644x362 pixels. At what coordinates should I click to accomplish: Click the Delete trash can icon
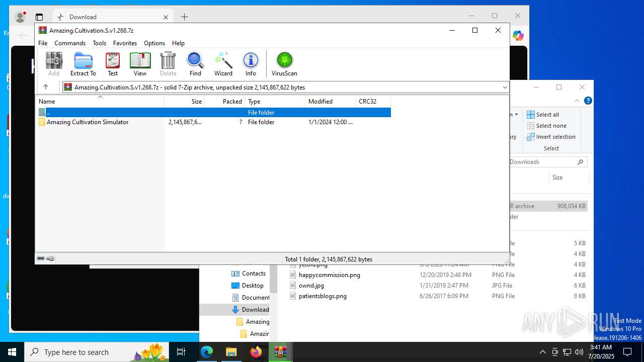[x=168, y=64]
